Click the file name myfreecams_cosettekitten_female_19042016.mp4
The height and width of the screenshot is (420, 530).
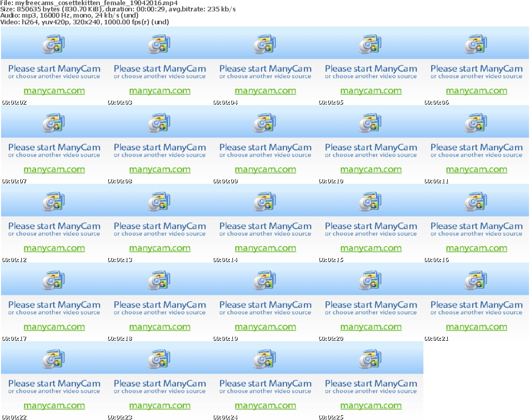(96, 3)
